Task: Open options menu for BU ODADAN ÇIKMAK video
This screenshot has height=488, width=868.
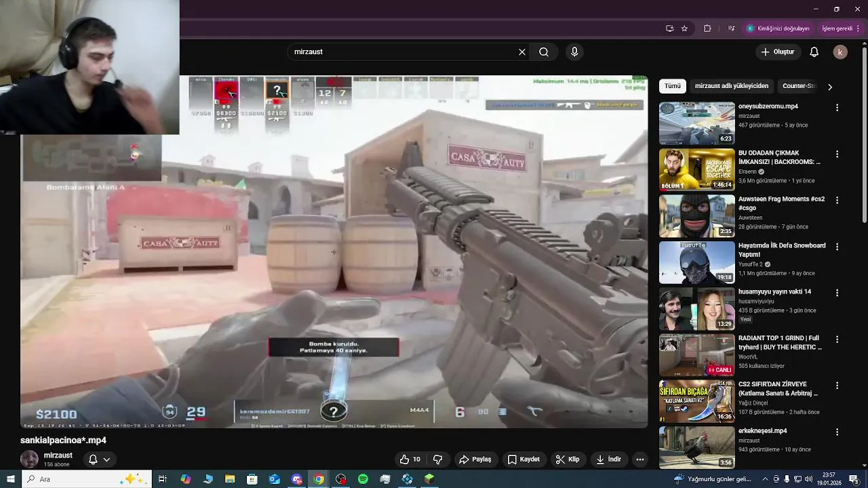Action: pos(837,154)
